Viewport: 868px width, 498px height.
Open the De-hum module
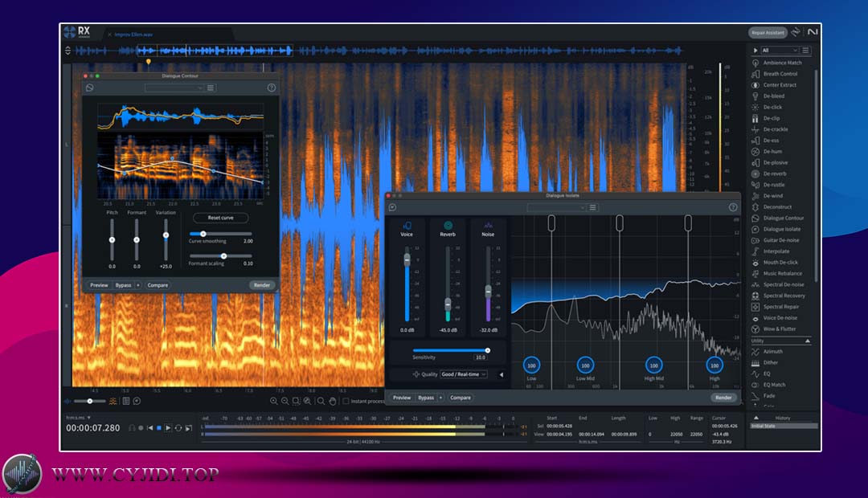[x=768, y=151]
